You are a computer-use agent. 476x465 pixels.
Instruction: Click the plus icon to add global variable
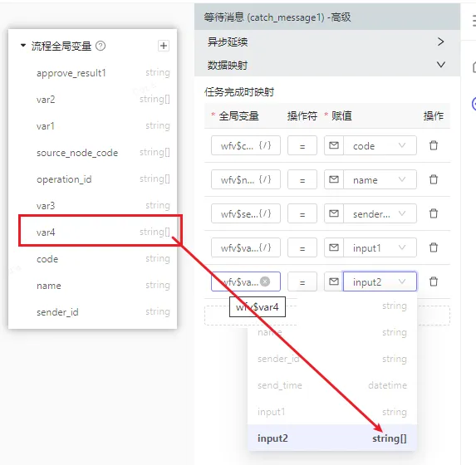[164, 46]
